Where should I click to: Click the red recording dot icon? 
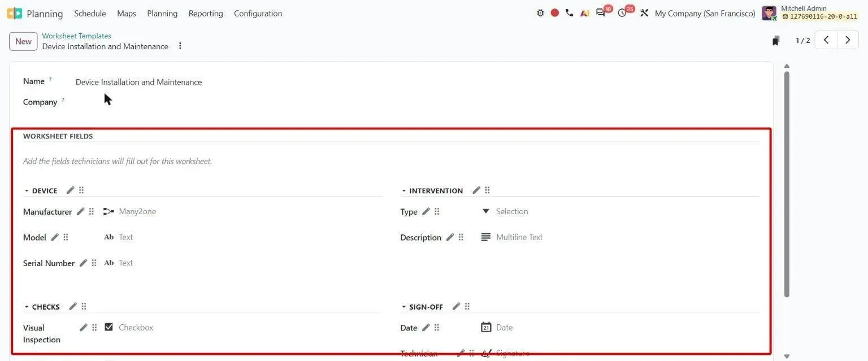[x=555, y=13]
